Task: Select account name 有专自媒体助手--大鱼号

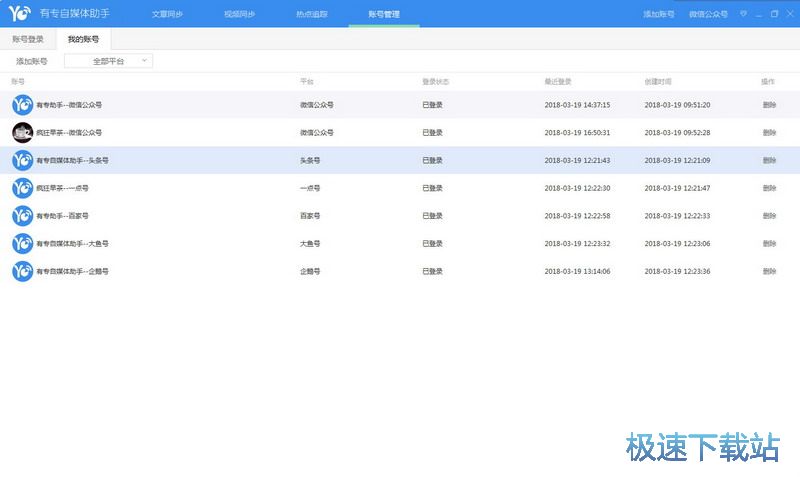Action: click(72, 244)
